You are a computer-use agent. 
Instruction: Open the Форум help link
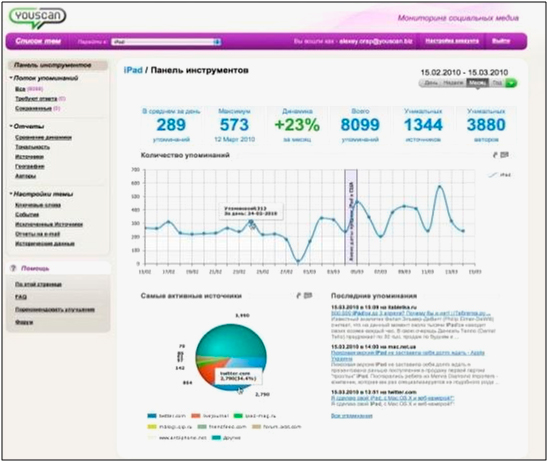[x=24, y=322]
